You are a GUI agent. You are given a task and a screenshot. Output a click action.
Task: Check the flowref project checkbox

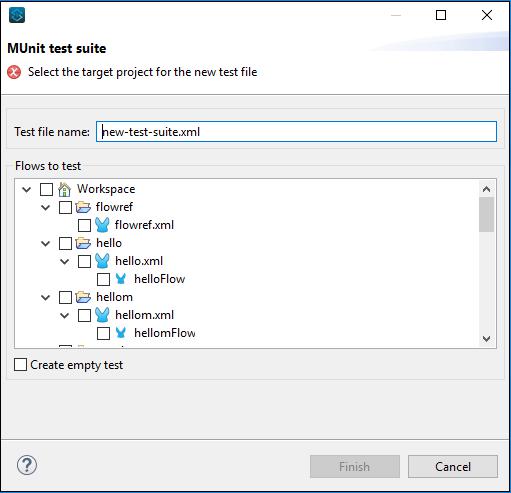coord(65,207)
